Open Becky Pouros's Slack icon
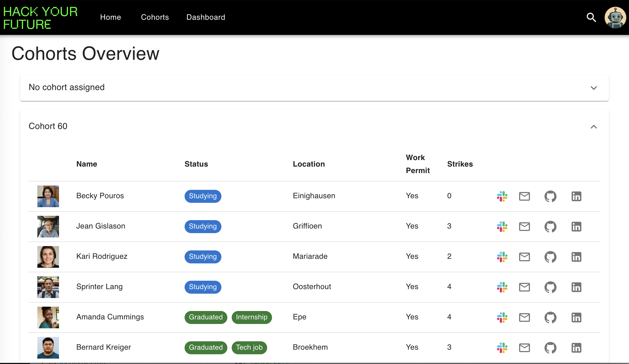 [502, 196]
